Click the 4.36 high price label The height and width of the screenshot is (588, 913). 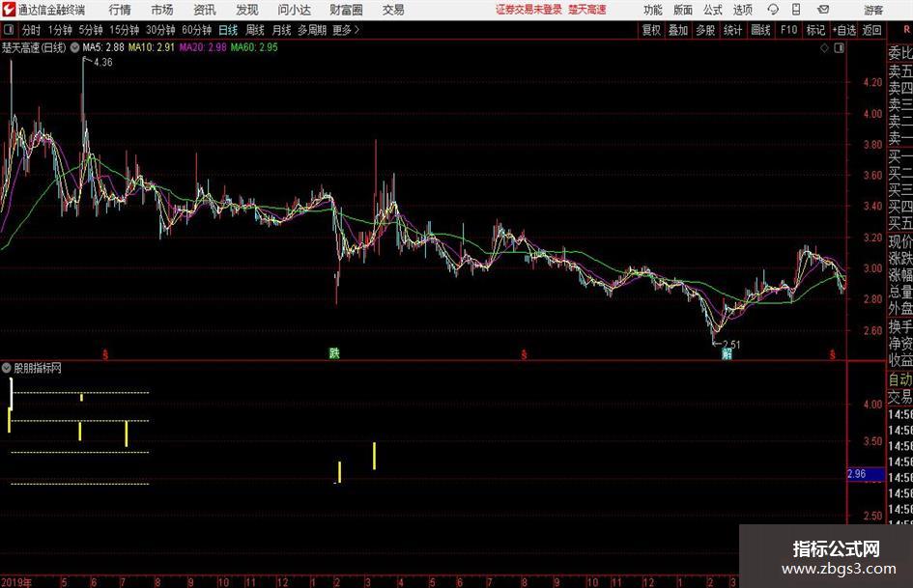(x=103, y=63)
